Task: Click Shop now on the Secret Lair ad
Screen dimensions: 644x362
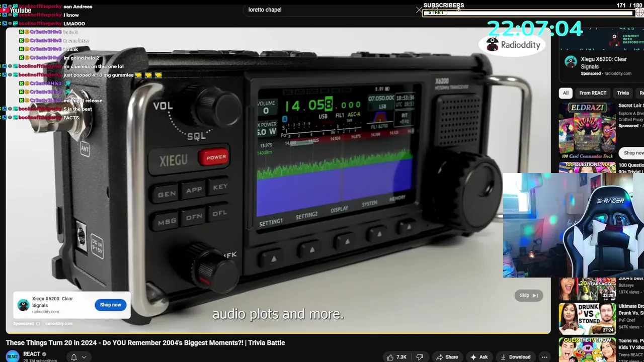Action: click(632, 153)
